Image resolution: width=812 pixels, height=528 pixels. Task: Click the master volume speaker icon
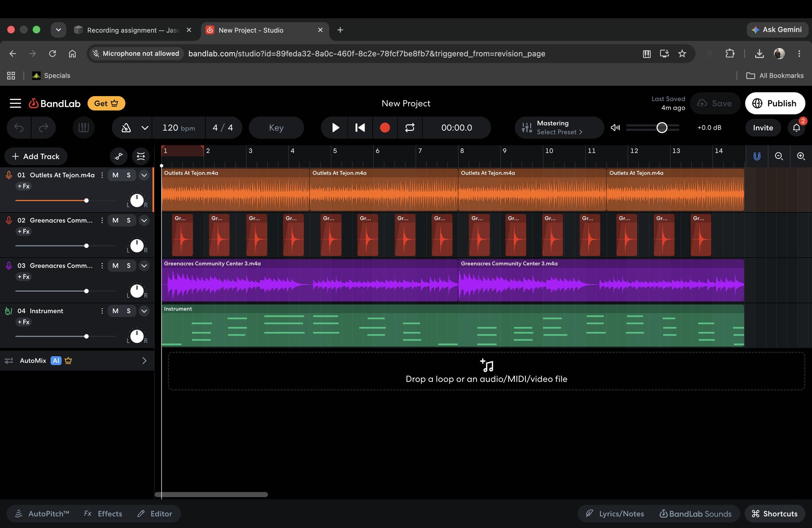(615, 128)
